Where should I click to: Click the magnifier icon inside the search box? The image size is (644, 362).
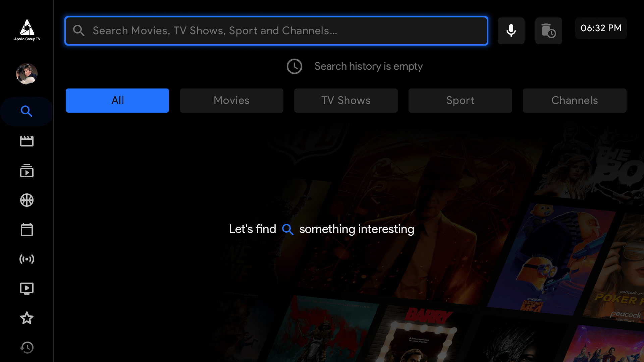point(79,31)
